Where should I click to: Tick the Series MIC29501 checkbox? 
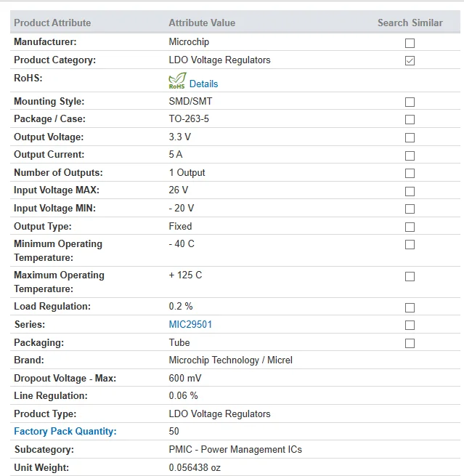pyautogui.click(x=410, y=326)
